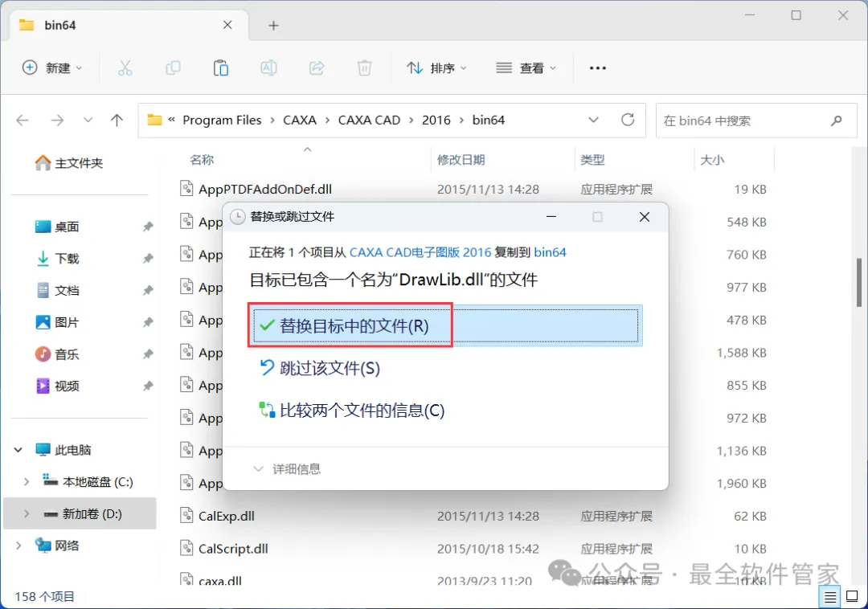
Task: Close the bin64 tab
Action: pos(227,25)
